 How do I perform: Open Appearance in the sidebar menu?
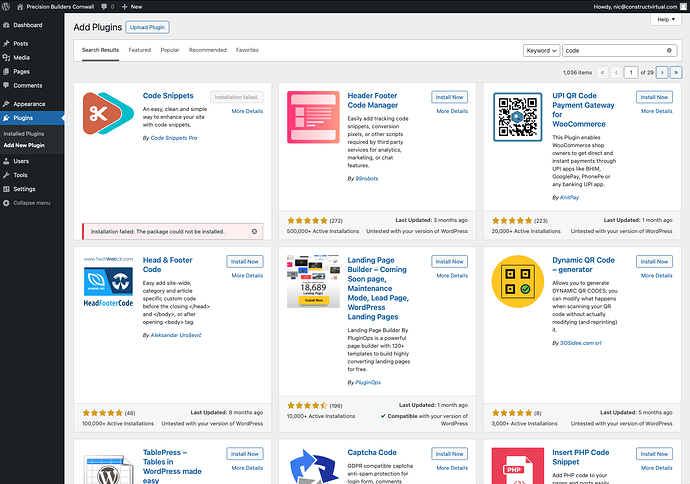tap(29, 103)
